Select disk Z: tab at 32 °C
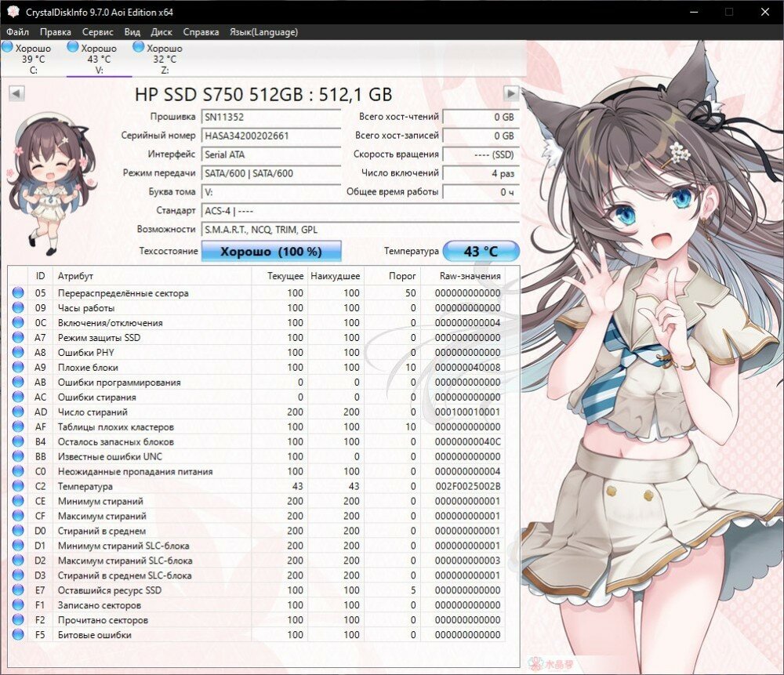 (x=165, y=59)
